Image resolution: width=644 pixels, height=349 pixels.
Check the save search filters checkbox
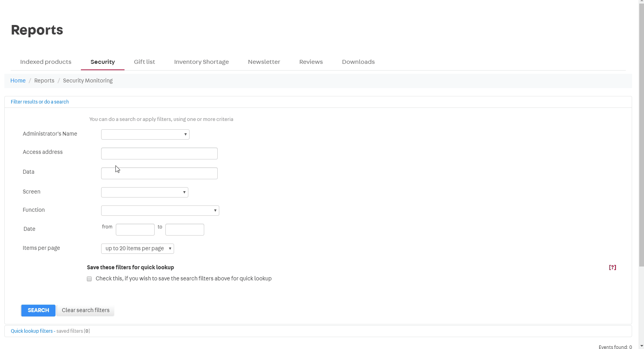click(89, 279)
